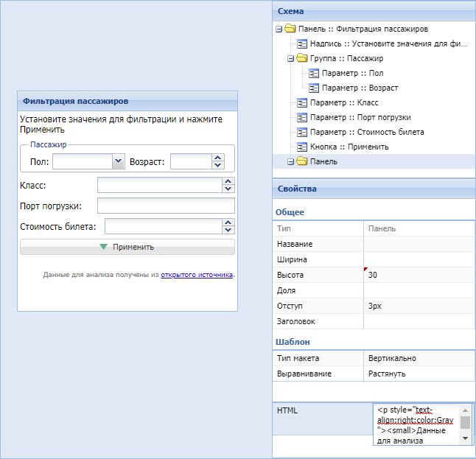The image size is (476, 459).
Task: Collapse the root Панель :: Фильтрация пассажиров node
Action: coord(279,29)
